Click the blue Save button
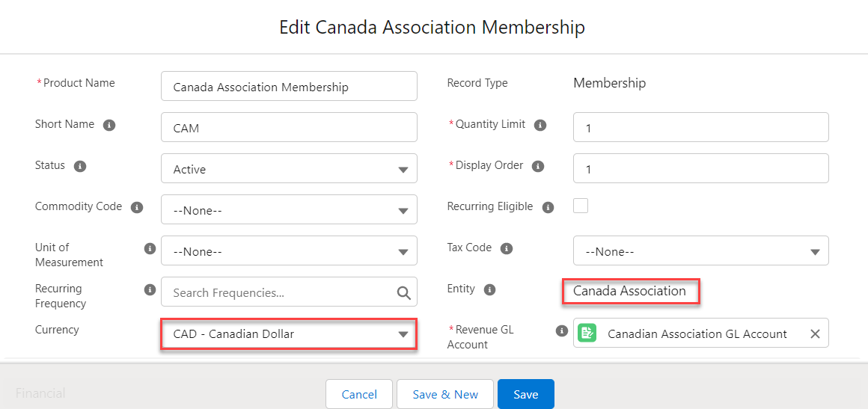This screenshot has width=868, height=409. (525, 395)
